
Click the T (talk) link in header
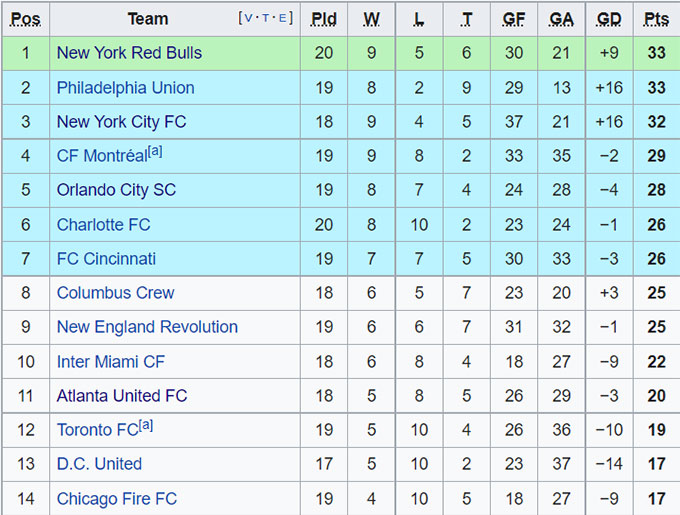[266, 18]
